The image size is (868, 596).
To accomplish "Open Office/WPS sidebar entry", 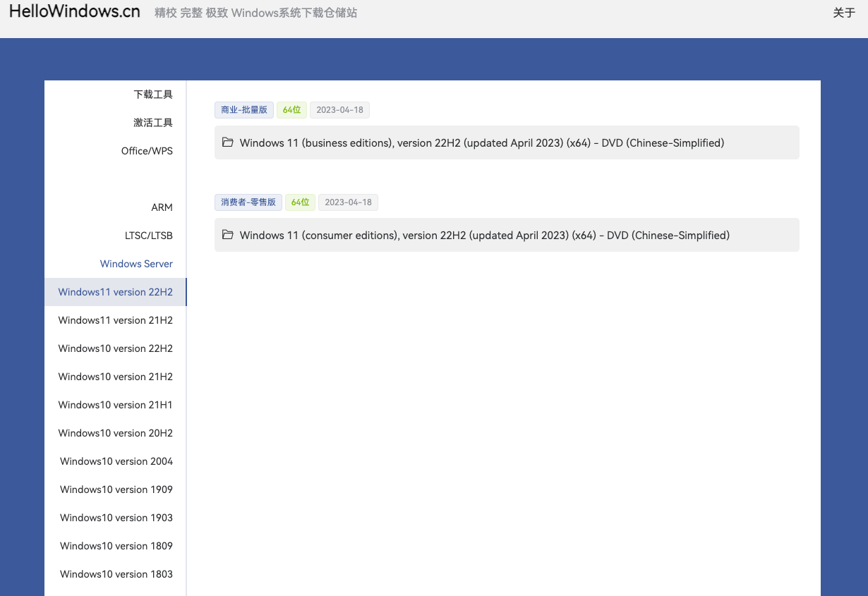I will point(147,151).
